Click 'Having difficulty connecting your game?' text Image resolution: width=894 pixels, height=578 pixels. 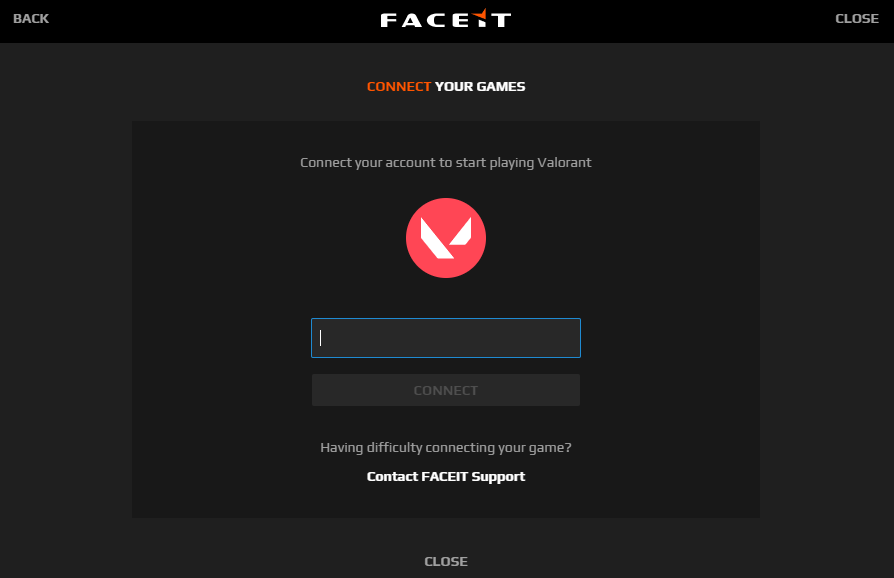point(446,447)
